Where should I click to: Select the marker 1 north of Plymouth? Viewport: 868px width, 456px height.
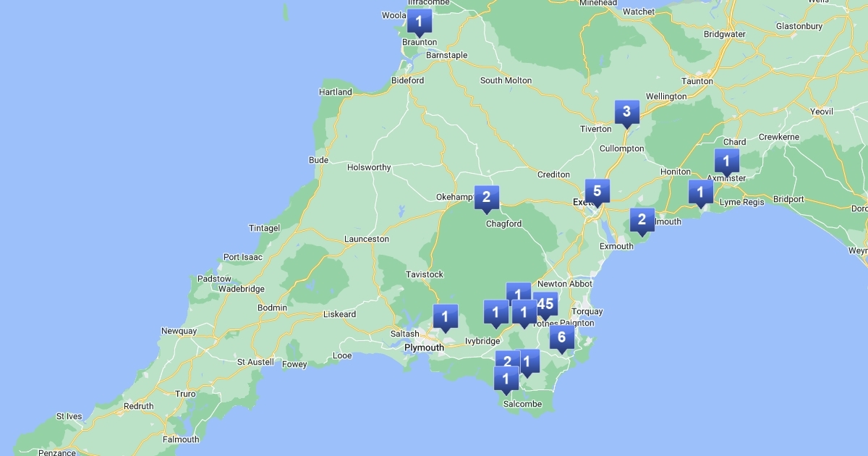(446, 318)
